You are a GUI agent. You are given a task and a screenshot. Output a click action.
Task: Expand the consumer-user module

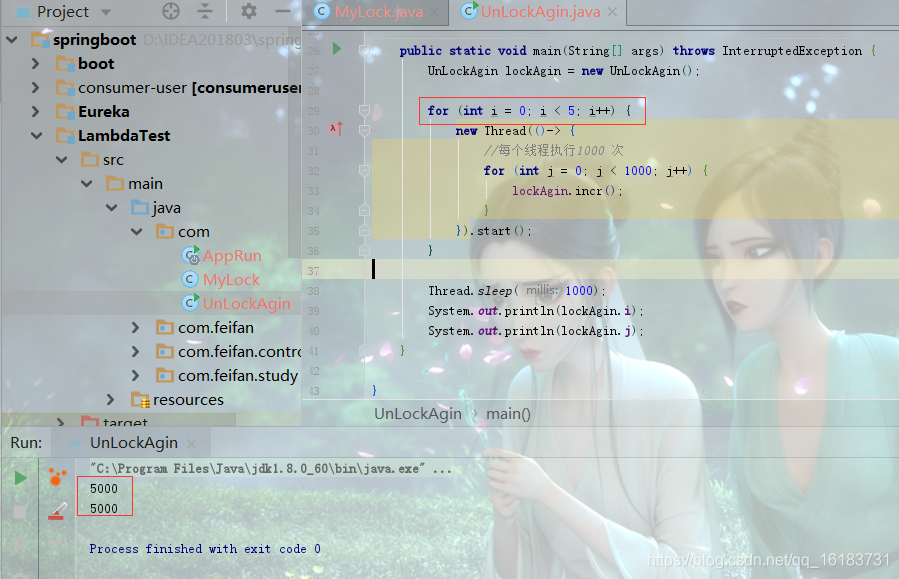click(36, 88)
